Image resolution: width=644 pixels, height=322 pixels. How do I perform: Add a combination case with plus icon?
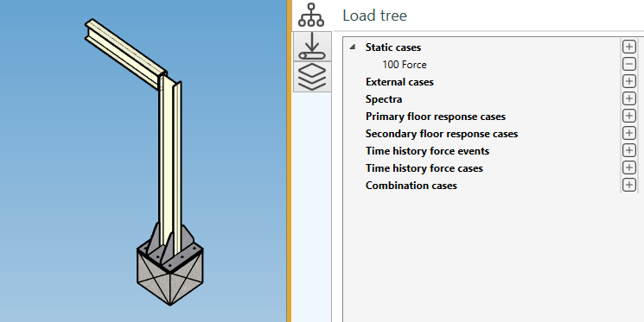[628, 185]
